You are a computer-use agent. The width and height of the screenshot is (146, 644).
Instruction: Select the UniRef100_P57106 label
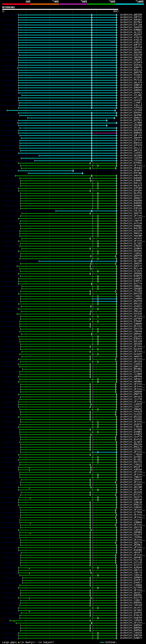pos(131,80)
